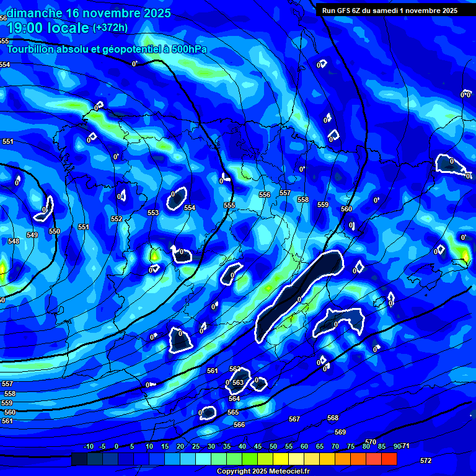Click the '569' geopotential contour label

[x=340, y=432]
